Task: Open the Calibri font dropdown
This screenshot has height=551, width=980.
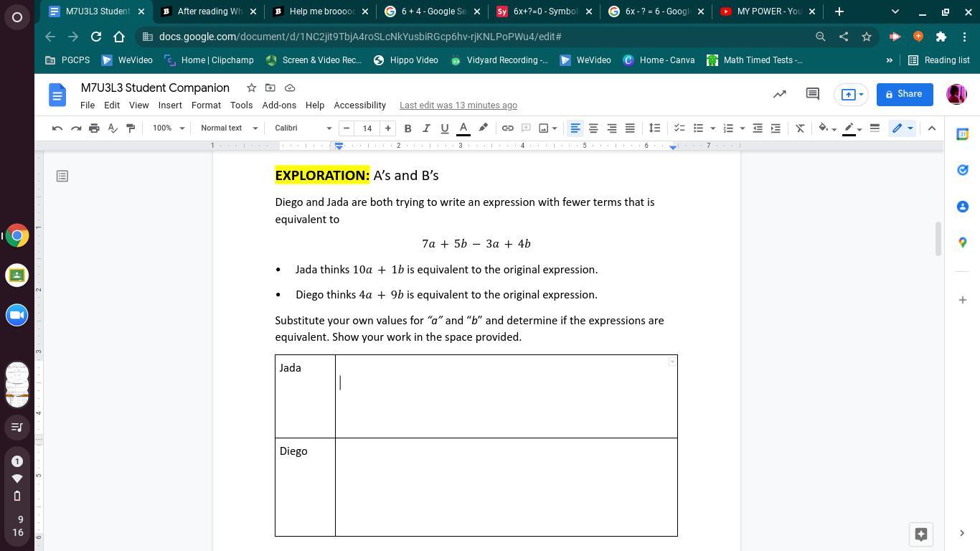Action: point(303,128)
